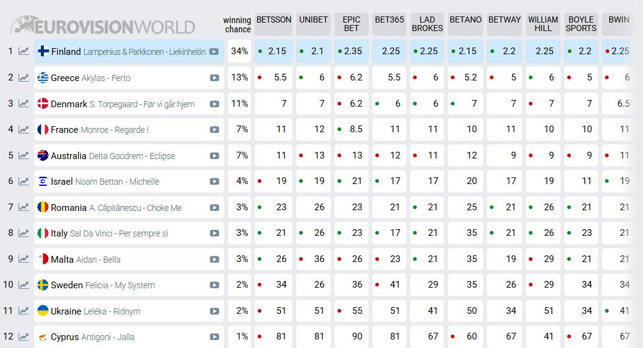Screen dimensions: 644x348
Task: Play the video for Greece's Ferto
Action: pos(214,78)
